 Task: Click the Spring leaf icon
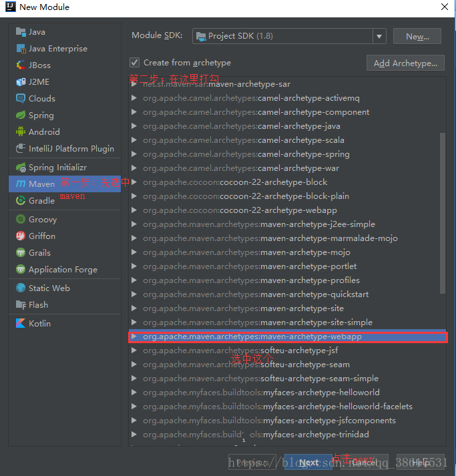[x=21, y=115]
